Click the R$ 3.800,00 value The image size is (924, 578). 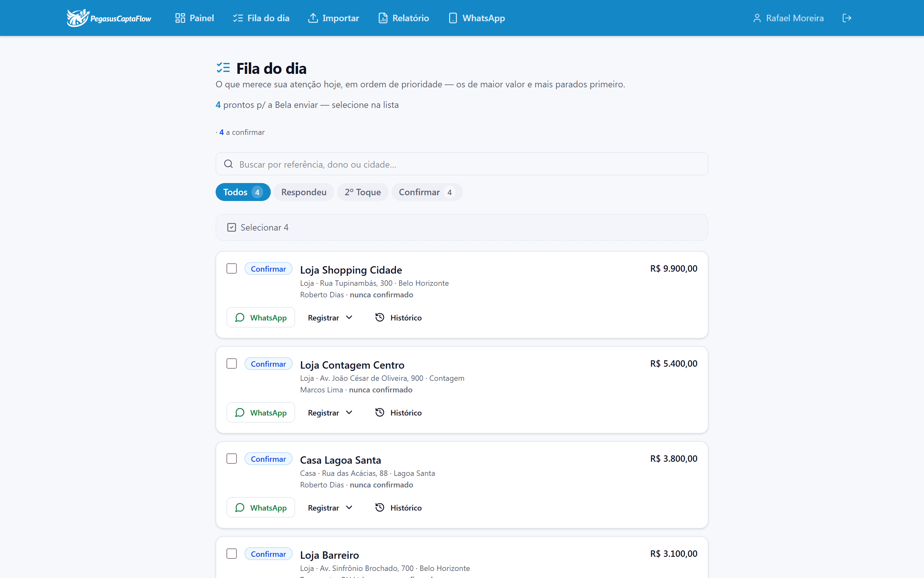[x=673, y=459]
